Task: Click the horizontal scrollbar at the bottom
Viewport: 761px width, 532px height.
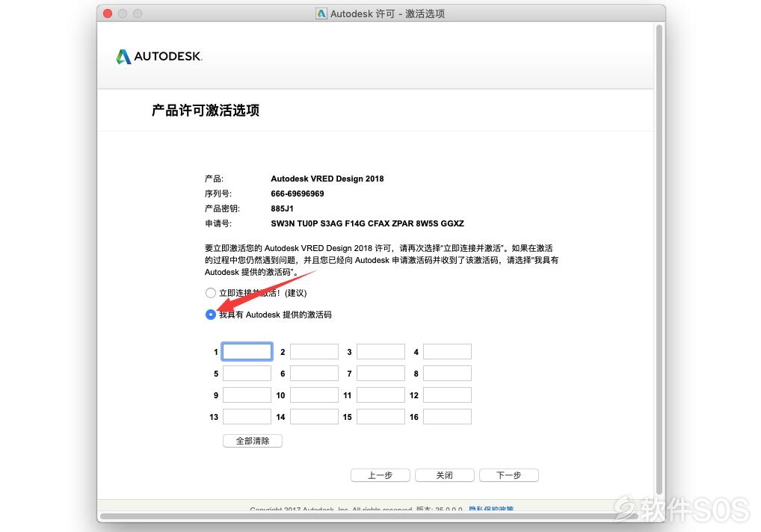Action: tap(369, 516)
